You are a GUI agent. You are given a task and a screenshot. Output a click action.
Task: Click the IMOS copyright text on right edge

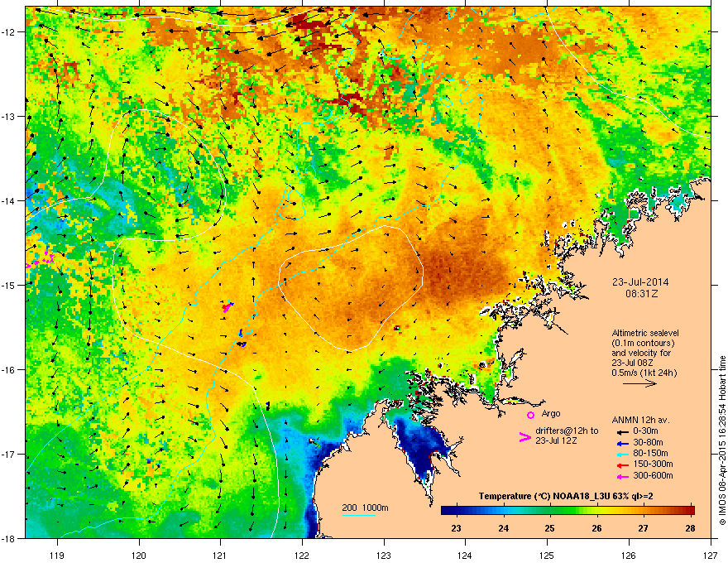pyautogui.click(x=722, y=440)
